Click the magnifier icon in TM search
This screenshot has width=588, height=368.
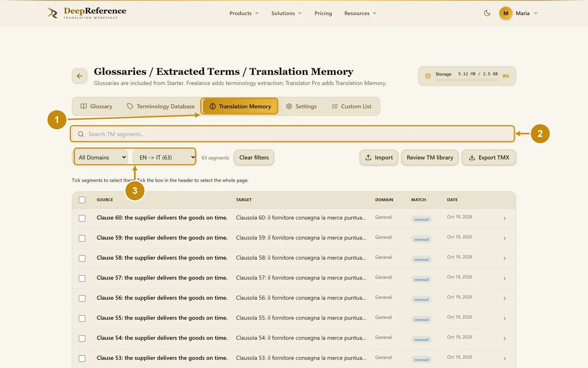point(81,134)
